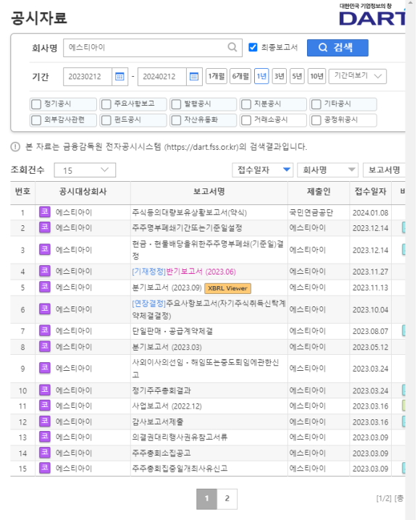The image size is (420, 520).
Task: Click the KOSDAQ badge icon in row 7
Action: [x=45, y=331]
